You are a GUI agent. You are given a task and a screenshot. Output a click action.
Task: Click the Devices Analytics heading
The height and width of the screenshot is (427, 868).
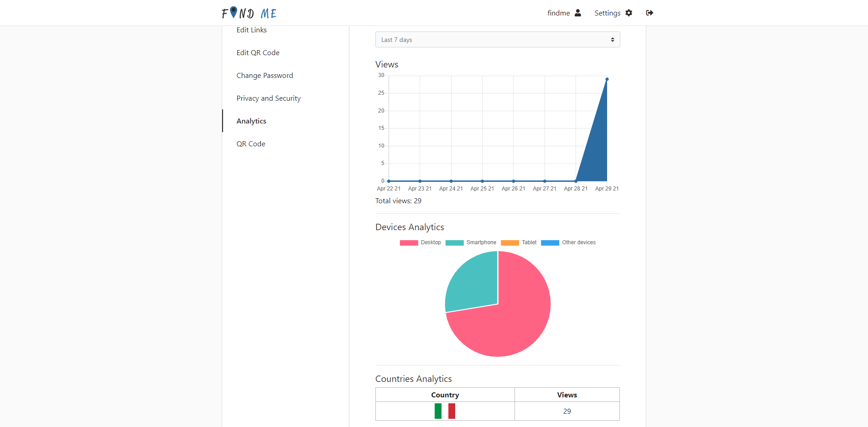coord(410,227)
